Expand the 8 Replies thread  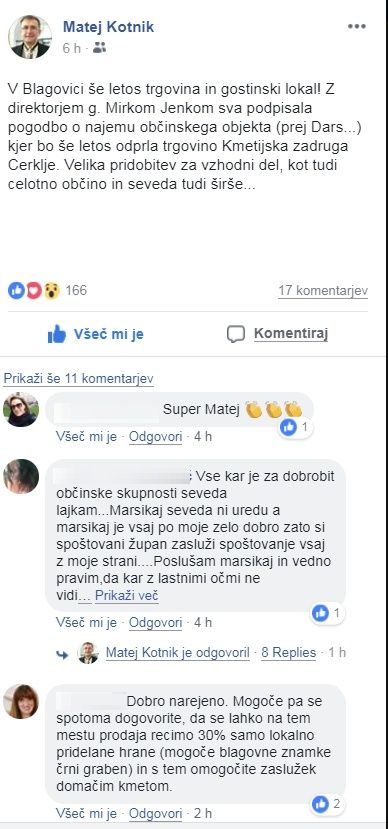289,653
